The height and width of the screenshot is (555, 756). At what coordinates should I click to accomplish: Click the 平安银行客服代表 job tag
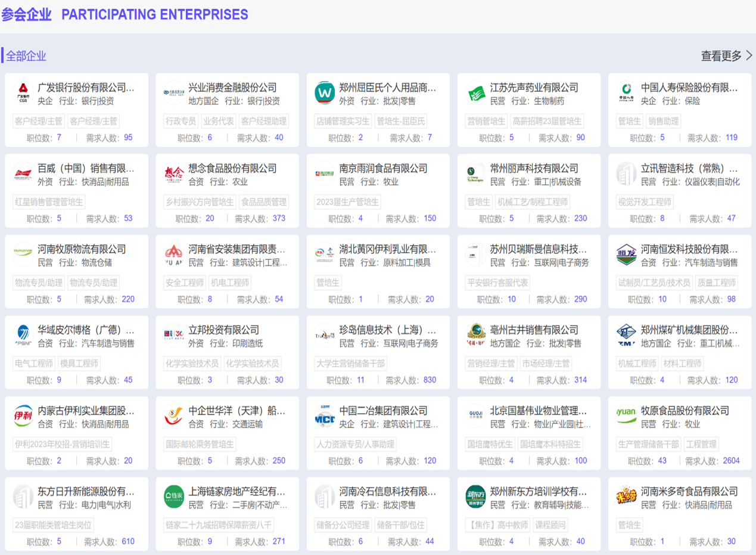coord(497,283)
